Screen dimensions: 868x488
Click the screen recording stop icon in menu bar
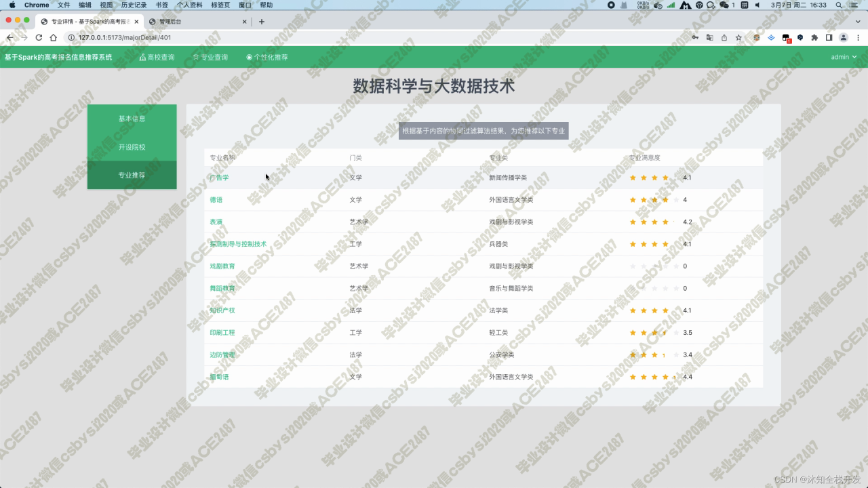(611, 5)
